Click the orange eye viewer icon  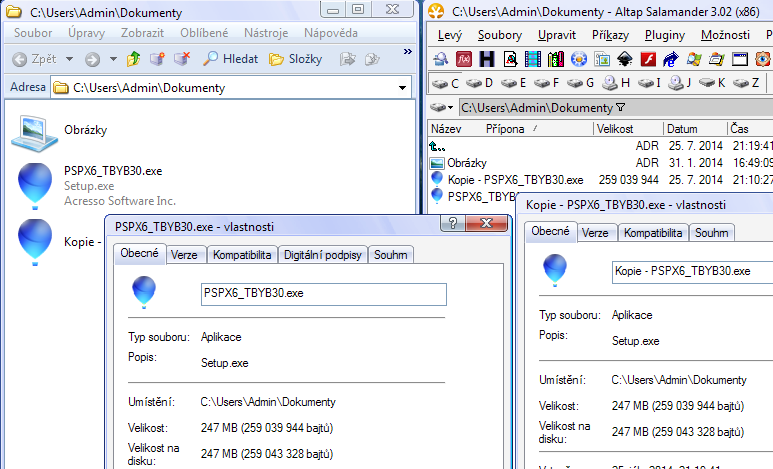763,60
